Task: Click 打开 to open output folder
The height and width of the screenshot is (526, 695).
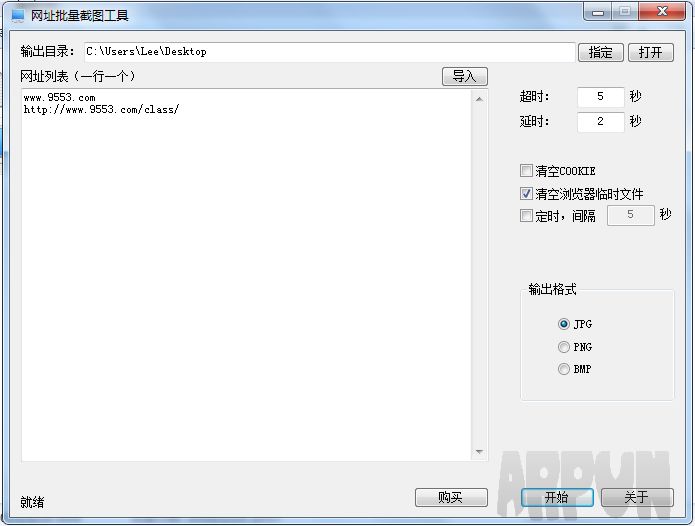Action: pos(651,52)
